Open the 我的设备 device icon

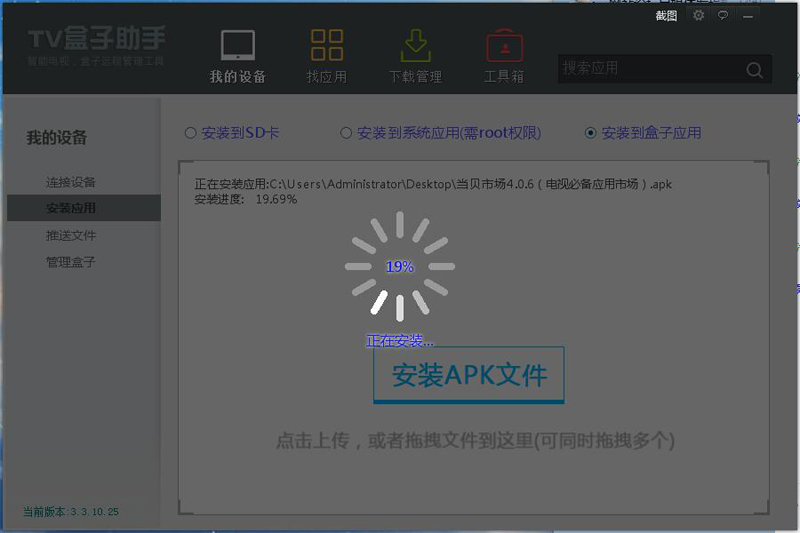238,45
